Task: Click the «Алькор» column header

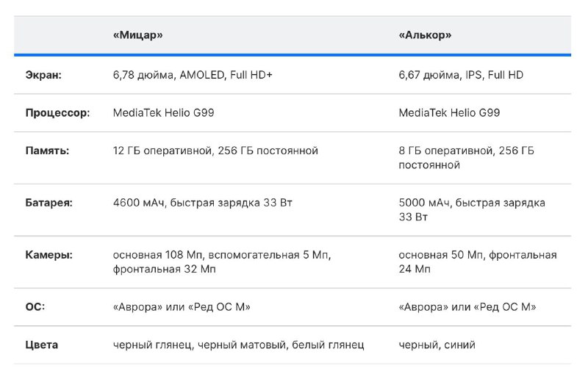Action: pos(425,35)
